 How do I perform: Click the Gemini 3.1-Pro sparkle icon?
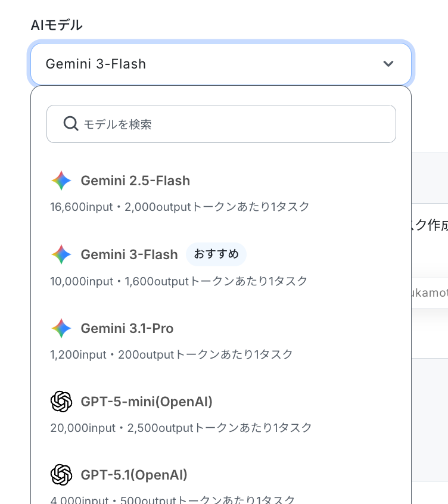pos(61,328)
